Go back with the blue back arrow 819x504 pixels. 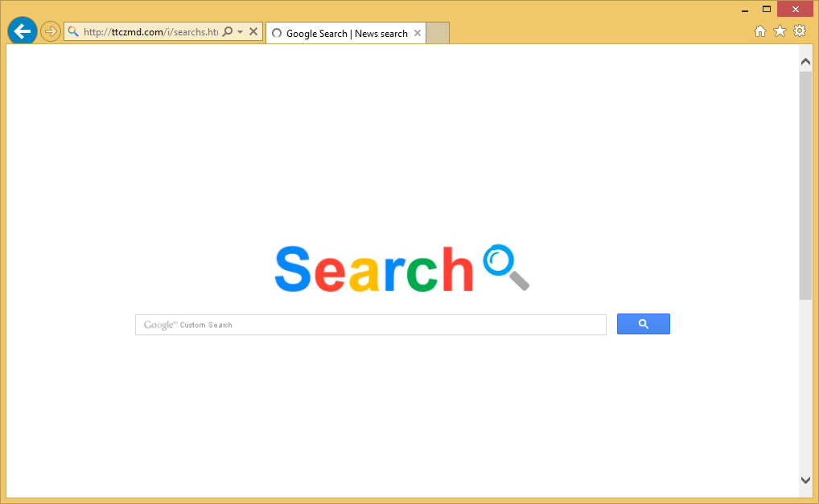coord(23,31)
